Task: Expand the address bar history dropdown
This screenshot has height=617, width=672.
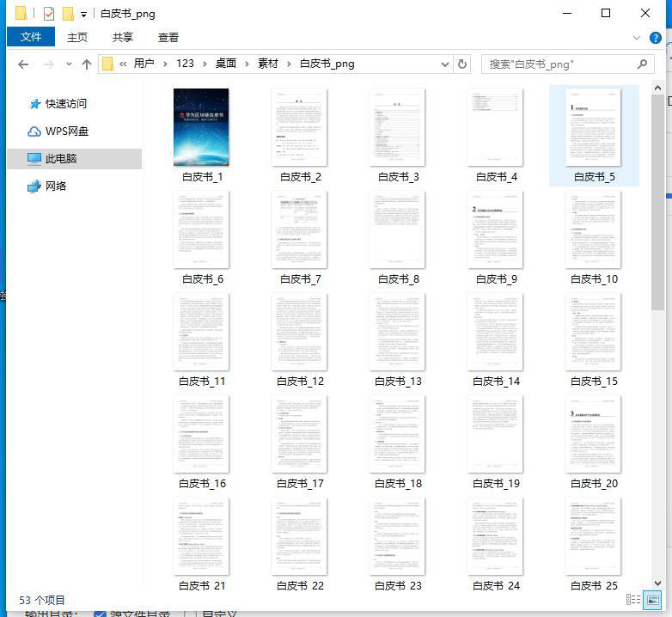Action: pos(445,64)
